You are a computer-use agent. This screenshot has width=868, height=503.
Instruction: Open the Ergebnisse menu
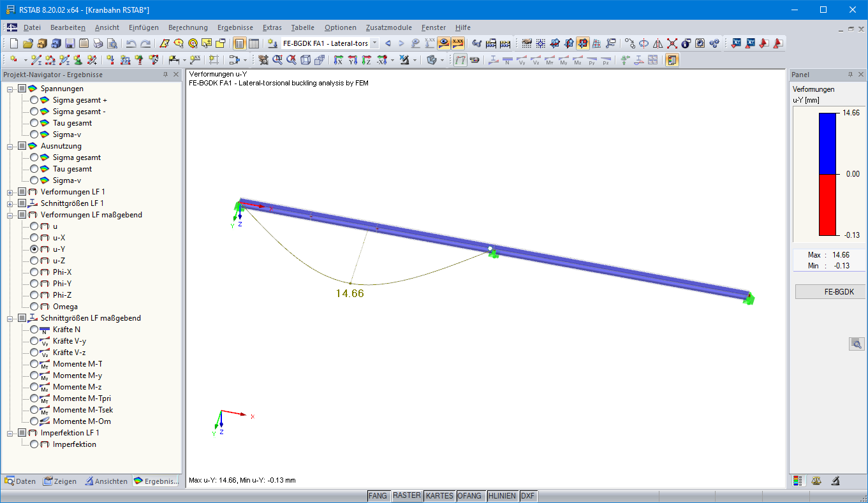235,27
